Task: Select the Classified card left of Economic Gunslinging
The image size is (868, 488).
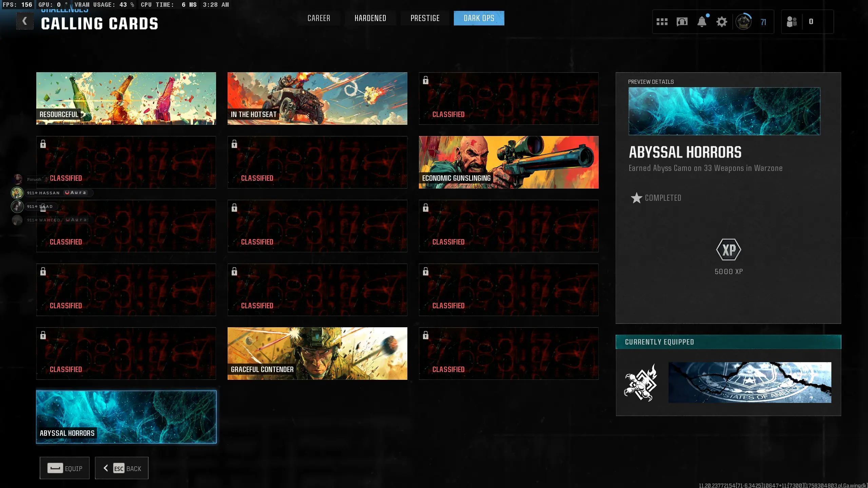Action: point(317,162)
